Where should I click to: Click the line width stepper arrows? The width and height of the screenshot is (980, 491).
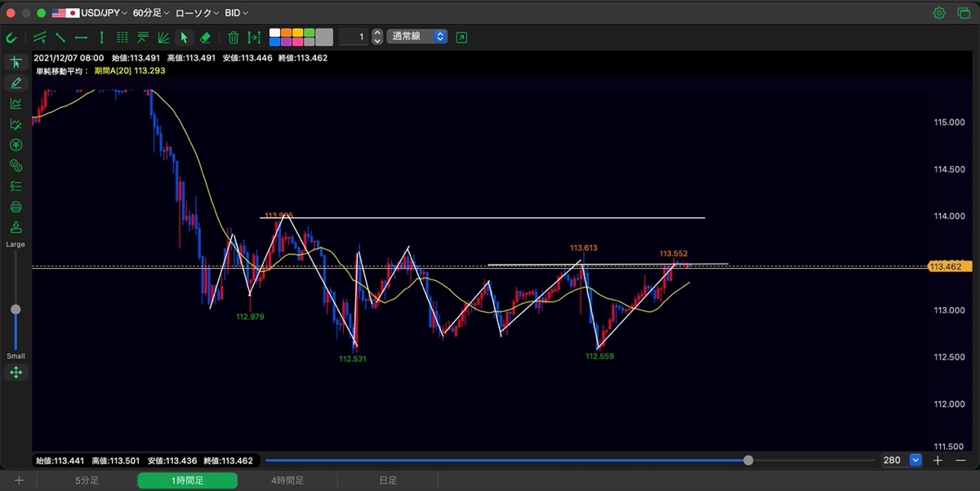point(377,37)
